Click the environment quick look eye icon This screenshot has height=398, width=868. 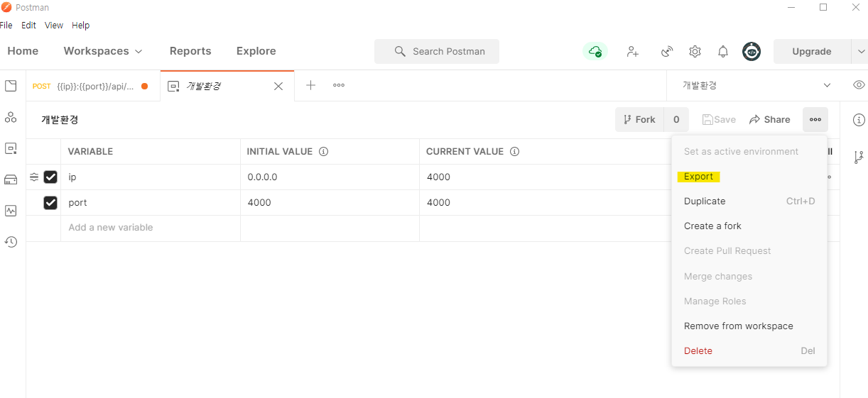859,84
